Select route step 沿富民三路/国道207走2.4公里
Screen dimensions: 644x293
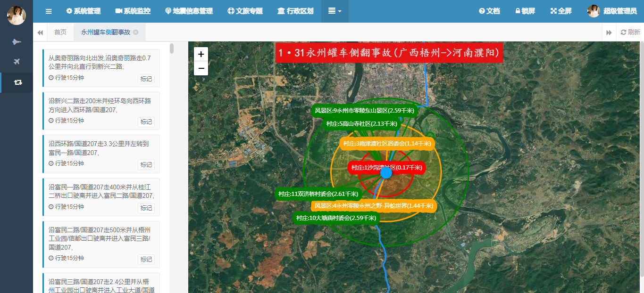click(101, 283)
